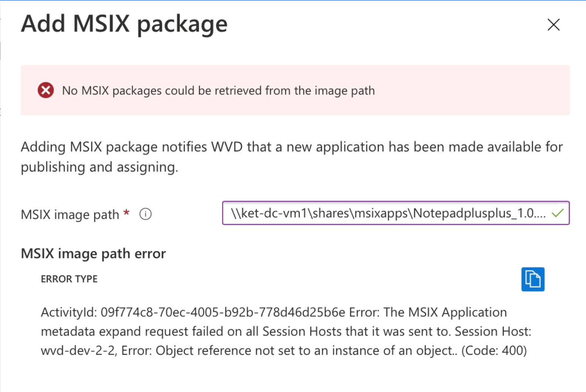Click the description text about WVD notification
586x392 pixels.
292,157
